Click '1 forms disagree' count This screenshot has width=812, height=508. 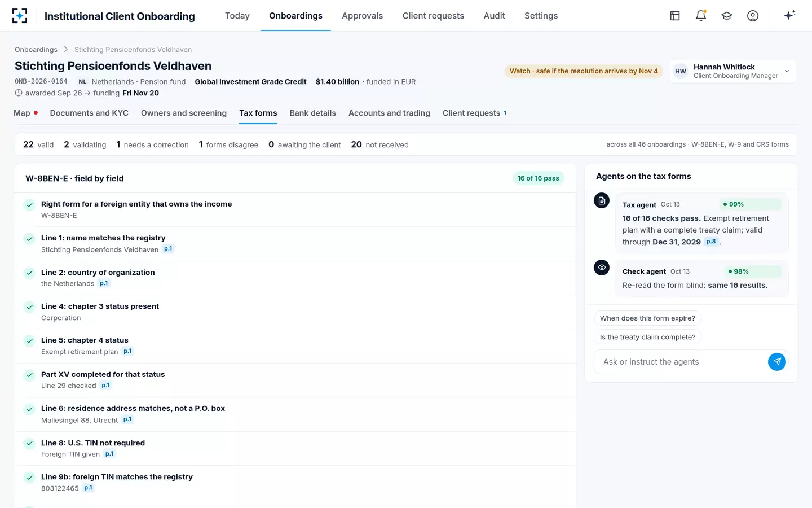click(x=228, y=144)
